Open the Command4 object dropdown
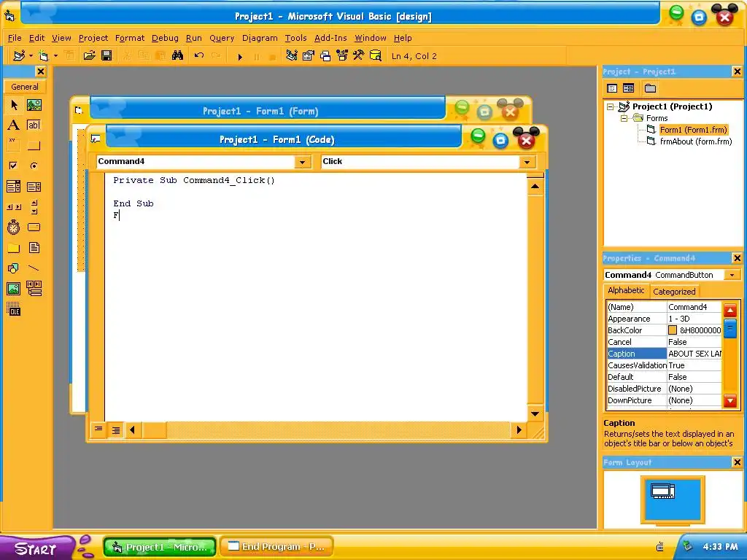Screen dimensions: 747x560 [302, 162]
